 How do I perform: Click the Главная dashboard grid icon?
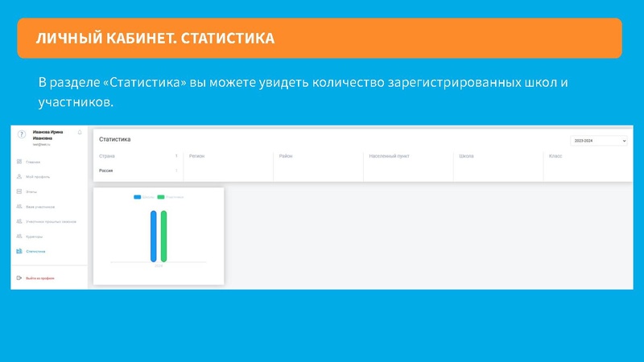click(19, 162)
